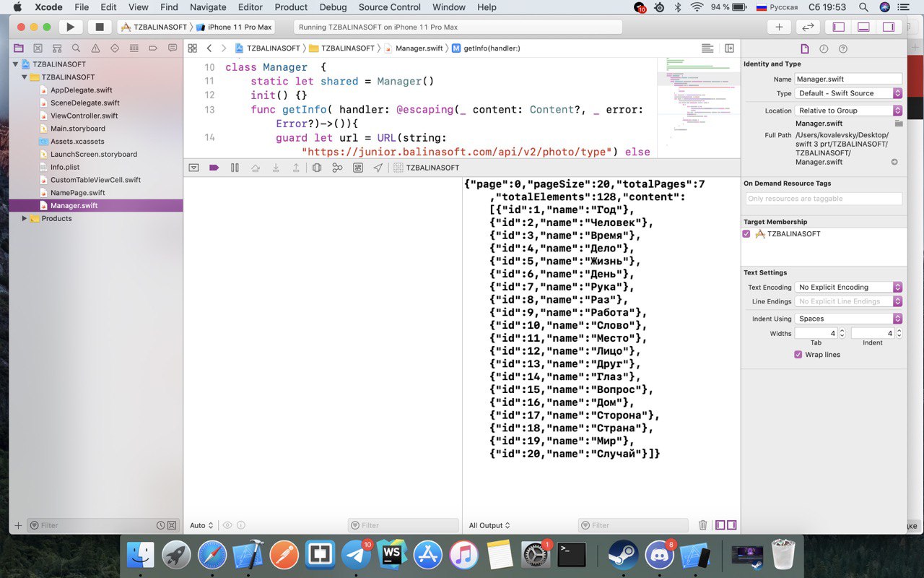Image resolution: width=924 pixels, height=578 pixels.
Task: Open the Debug Memory Graph button
Action: [x=337, y=168]
